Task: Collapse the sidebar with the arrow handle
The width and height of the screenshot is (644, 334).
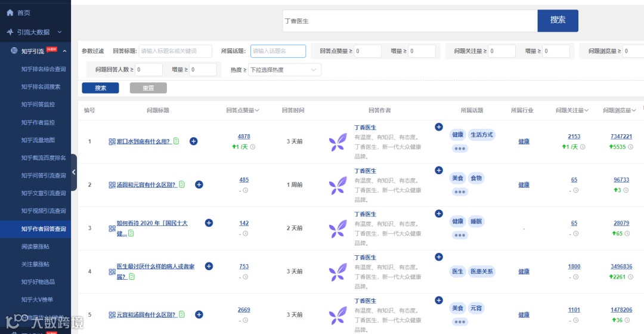Action: [x=74, y=172]
